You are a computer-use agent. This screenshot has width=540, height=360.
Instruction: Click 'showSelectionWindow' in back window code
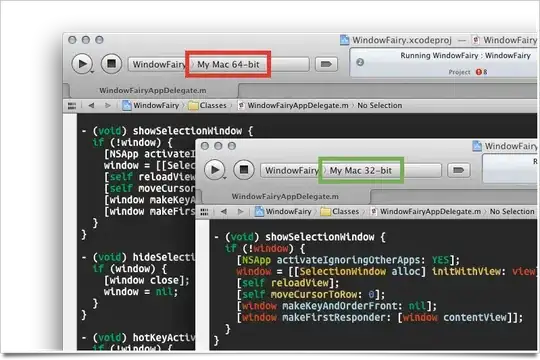[187, 131]
